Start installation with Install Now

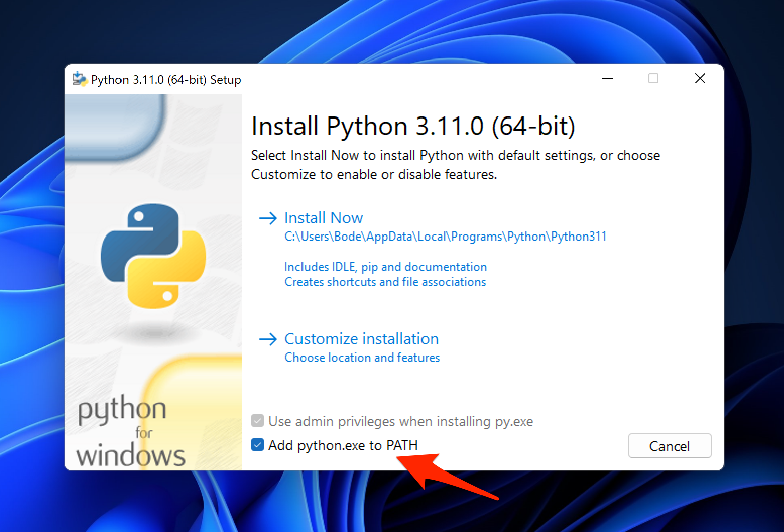[x=324, y=218]
